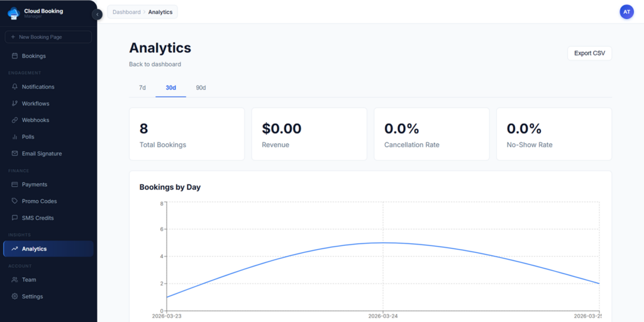
Task: Click the Email Signature envelope icon
Action: click(14, 153)
